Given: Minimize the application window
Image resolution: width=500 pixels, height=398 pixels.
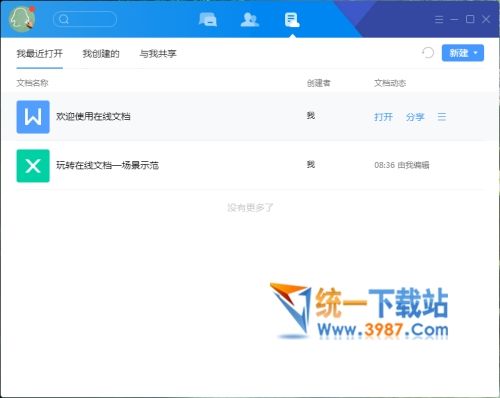Looking at the screenshot, I should pos(454,19).
